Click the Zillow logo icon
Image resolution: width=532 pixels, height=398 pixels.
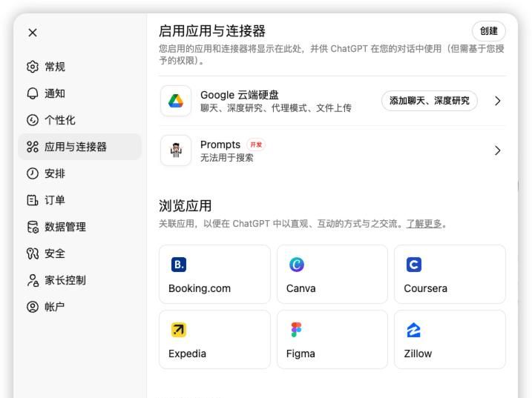(x=414, y=330)
